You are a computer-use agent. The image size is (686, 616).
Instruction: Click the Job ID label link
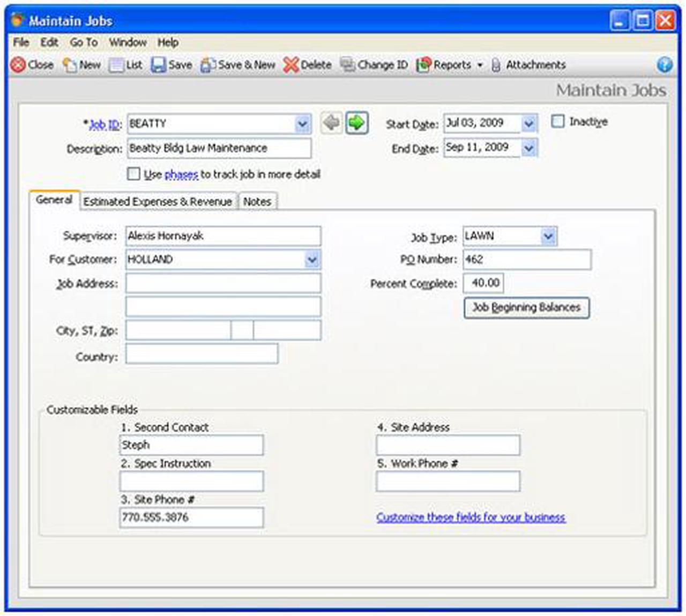tap(104, 124)
